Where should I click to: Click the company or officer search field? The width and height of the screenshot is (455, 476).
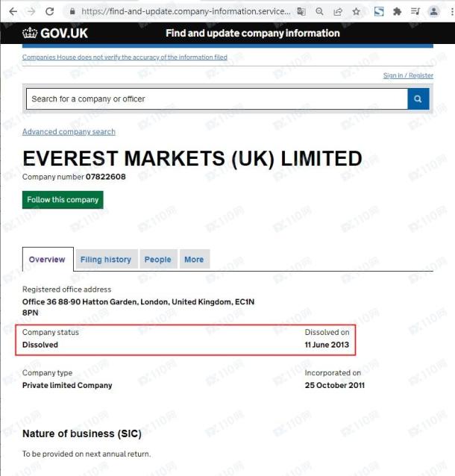[x=216, y=99]
